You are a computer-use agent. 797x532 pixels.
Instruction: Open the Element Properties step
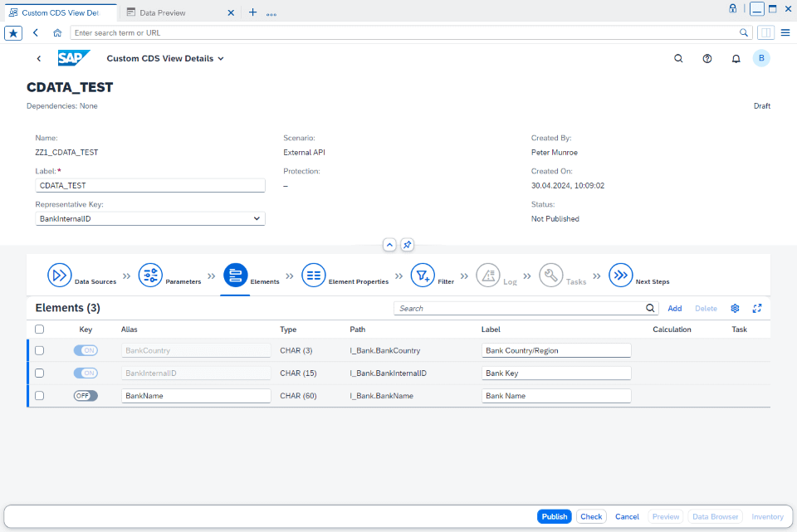click(x=314, y=275)
